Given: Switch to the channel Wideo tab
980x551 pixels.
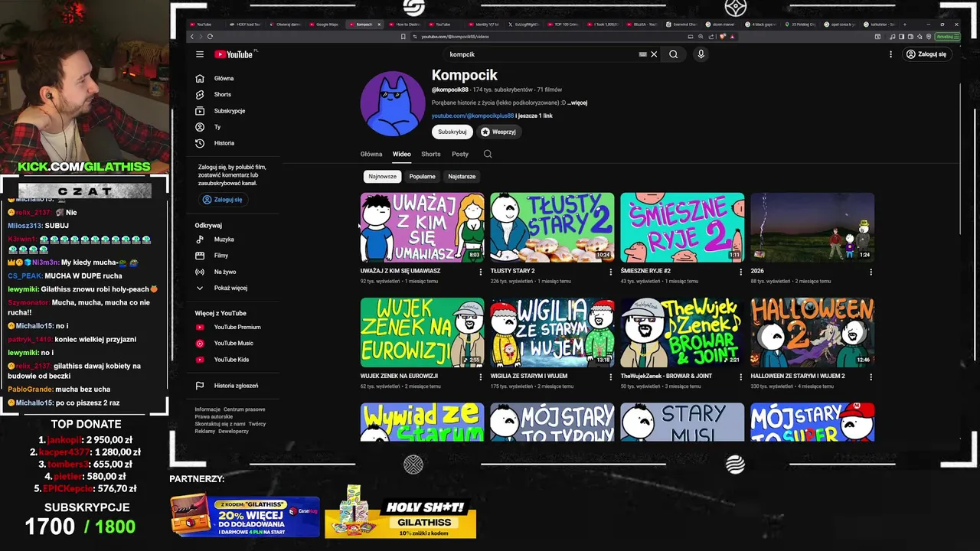Looking at the screenshot, I should (x=402, y=154).
